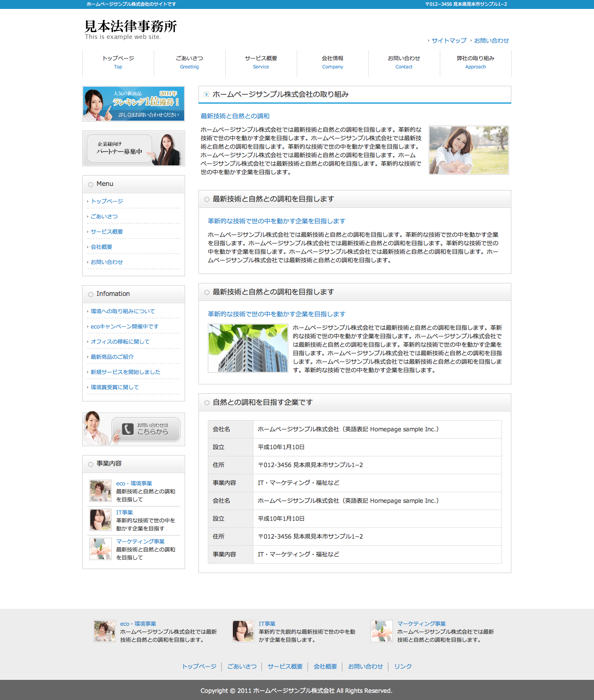Select 弊社の取り組み Approach in navigation
The height and width of the screenshot is (700, 594).
pyautogui.click(x=476, y=62)
